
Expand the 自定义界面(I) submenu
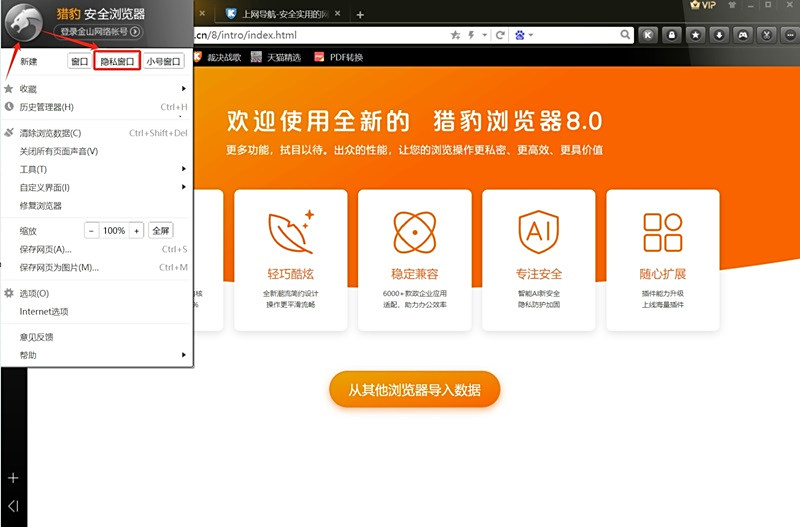tap(96, 188)
